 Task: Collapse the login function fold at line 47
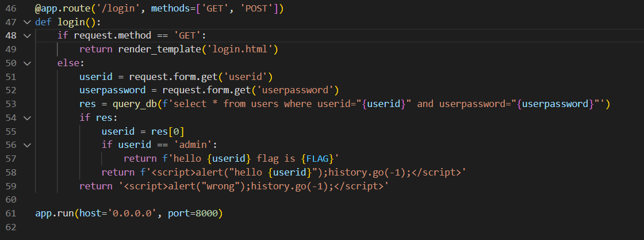coord(27,22)
